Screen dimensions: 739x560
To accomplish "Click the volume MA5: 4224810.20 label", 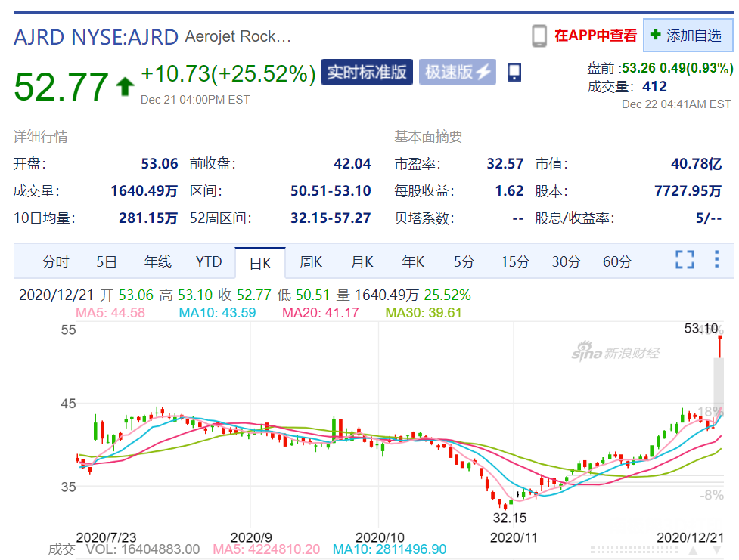I will (x=266, y=549).
